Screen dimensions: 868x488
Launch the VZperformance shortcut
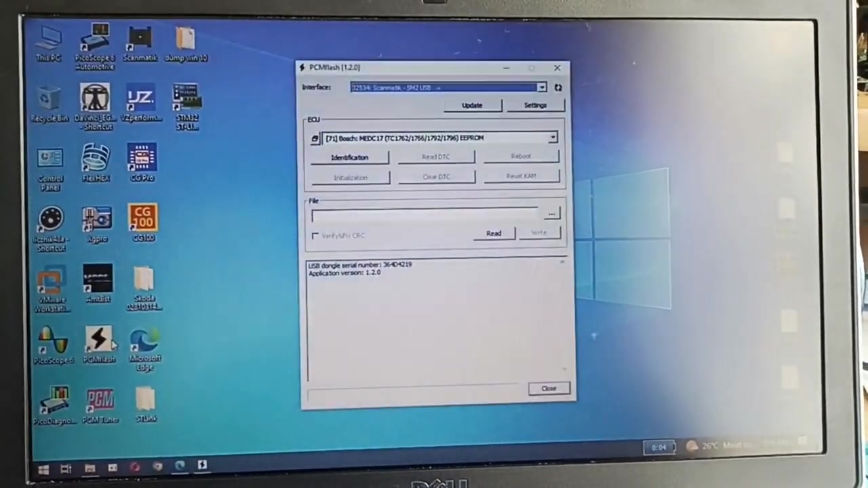141,104
